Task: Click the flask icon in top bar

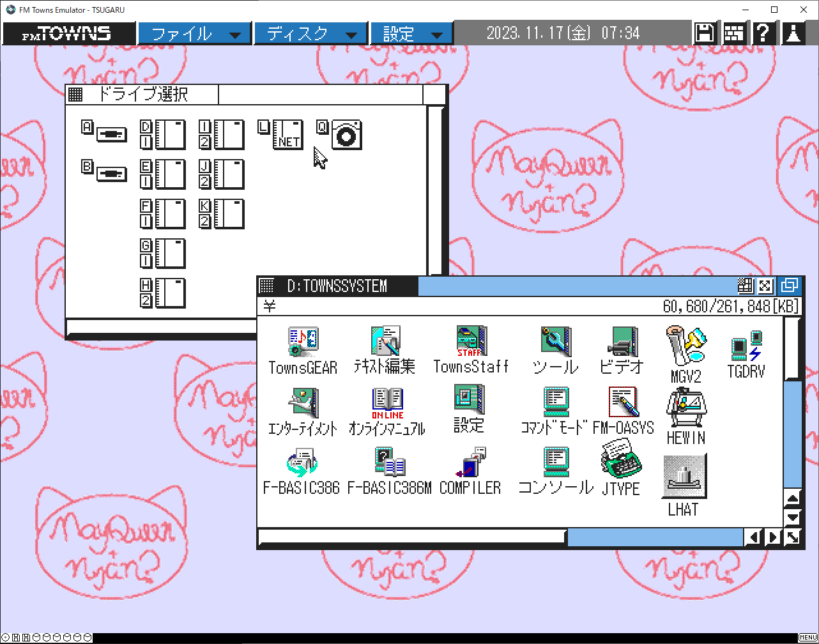Action: pyautogui.click(x=793, y=33)
